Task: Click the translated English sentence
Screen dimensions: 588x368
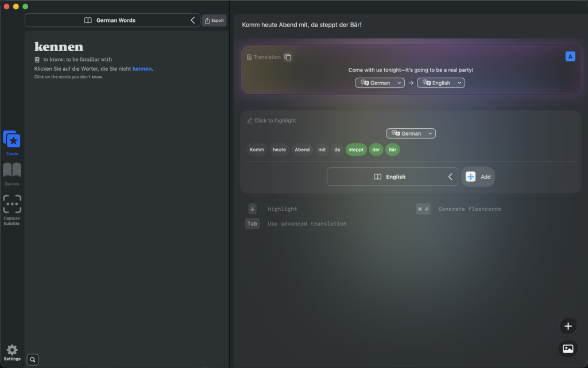Action: [x=411, y=70]
